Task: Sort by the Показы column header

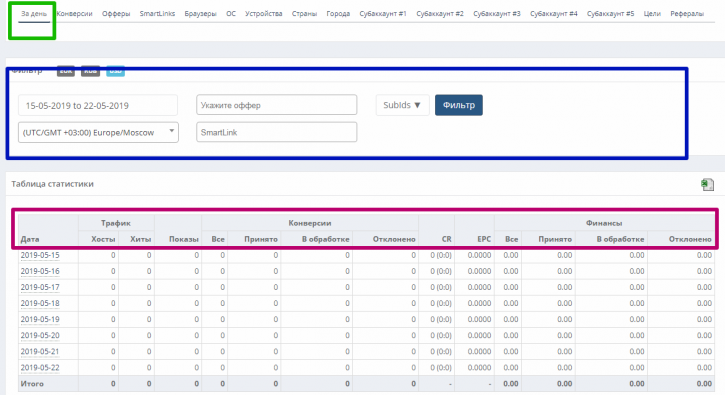Action: pyautogui.click(x=184, y=239)
